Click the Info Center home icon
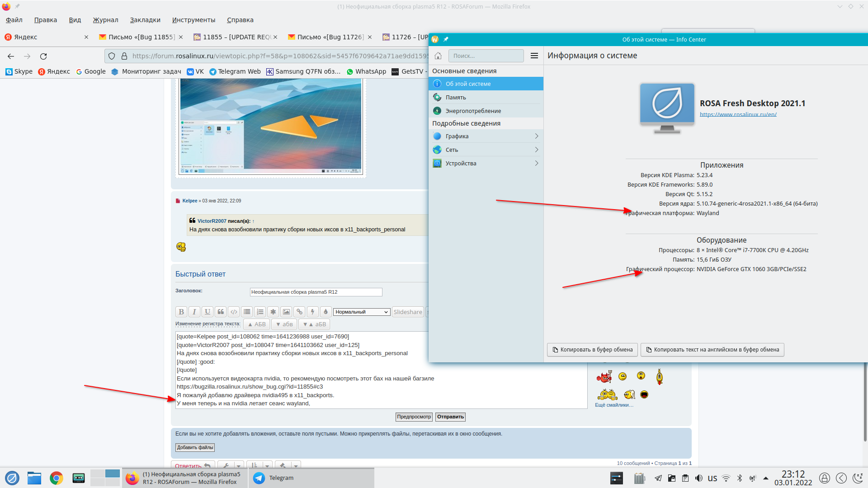Viewport: 868px width, 488px height. pyautogui.click(x=438, y=56)
